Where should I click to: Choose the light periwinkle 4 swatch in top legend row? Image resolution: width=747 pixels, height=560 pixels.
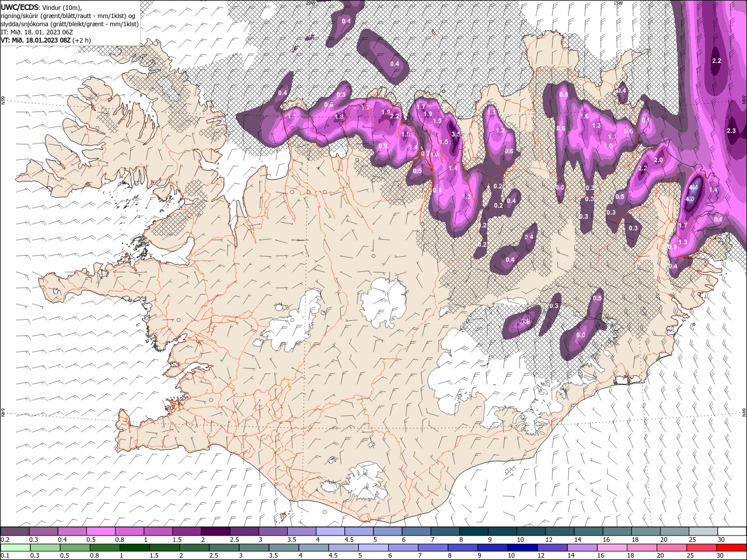[x=330, y=531]
